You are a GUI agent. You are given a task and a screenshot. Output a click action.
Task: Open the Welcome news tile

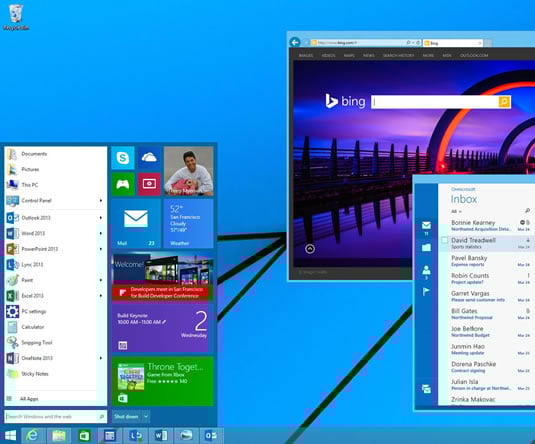click(x=162, y=276)
